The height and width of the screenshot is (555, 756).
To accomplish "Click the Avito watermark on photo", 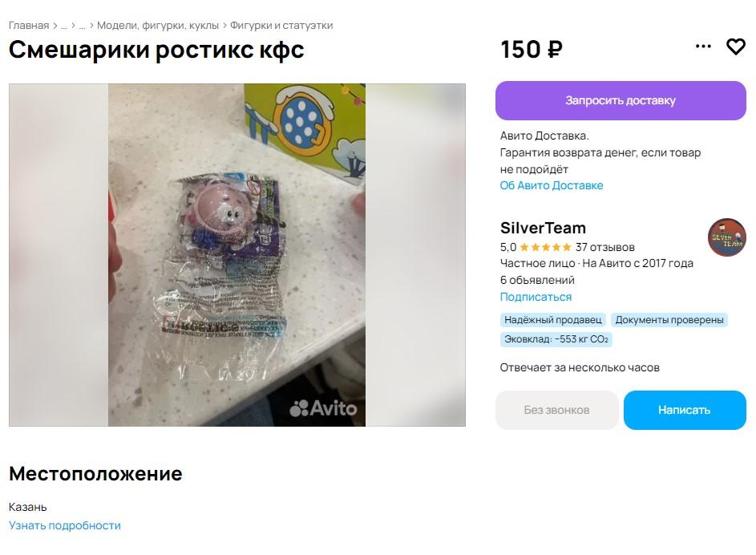I will pyautogui.click(x=323, y=408).
